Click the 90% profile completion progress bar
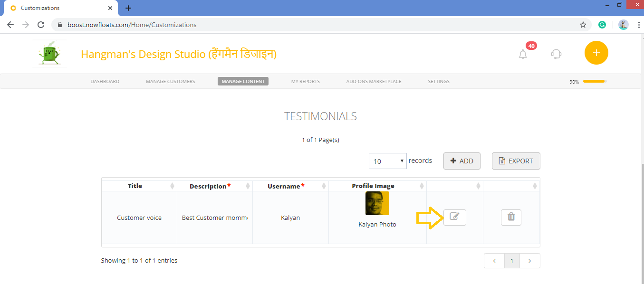This screenshot has height=284, width=644. pos(595,81)
